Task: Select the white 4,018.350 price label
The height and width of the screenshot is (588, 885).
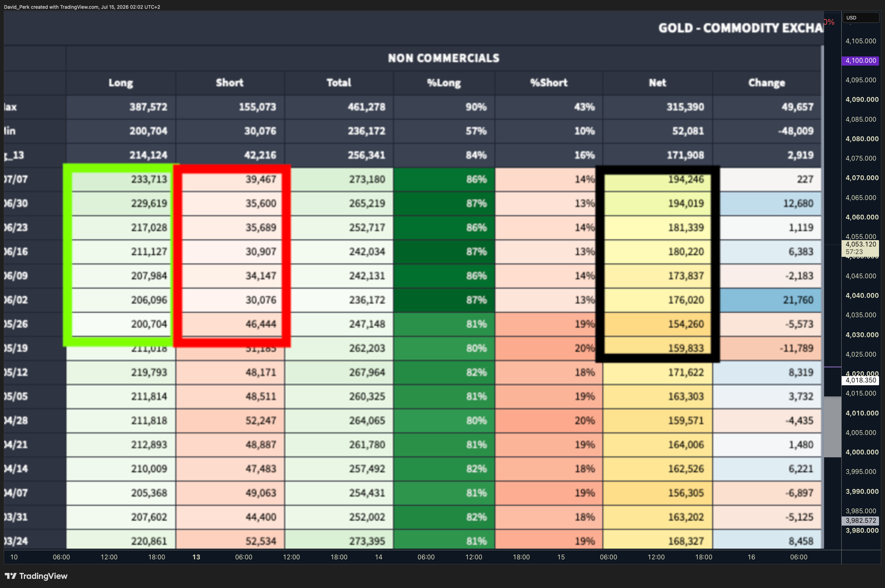Action: (x=860, y=380)
